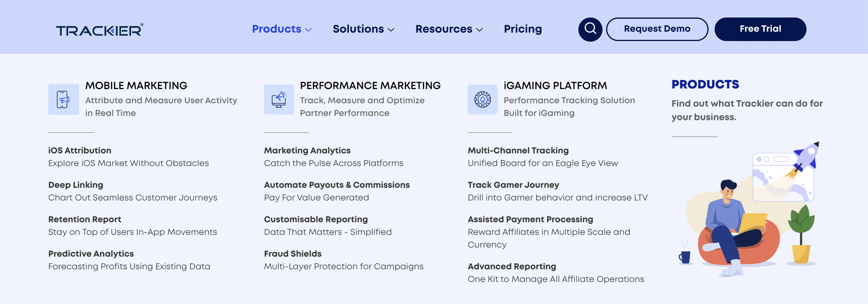Start a Free Trial

pos(760,29)
